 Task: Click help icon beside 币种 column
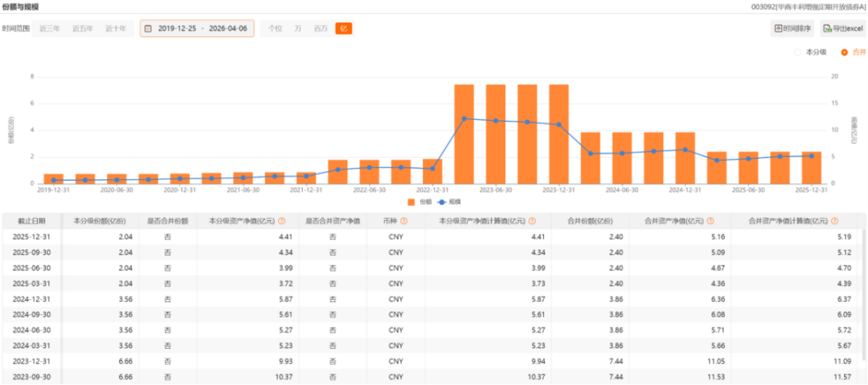point(403,220)
